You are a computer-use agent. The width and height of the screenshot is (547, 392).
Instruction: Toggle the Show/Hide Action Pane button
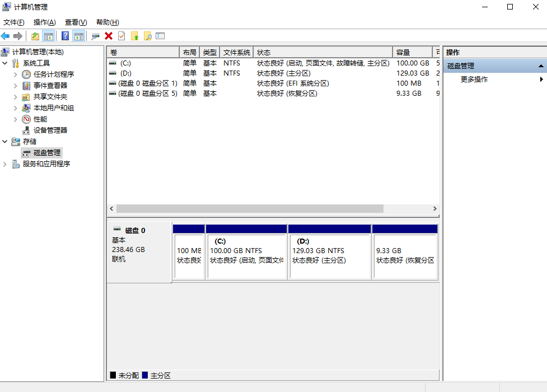79,36
